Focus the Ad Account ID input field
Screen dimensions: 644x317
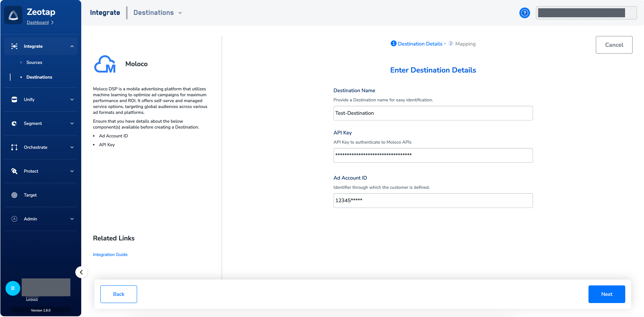point(433,201)
